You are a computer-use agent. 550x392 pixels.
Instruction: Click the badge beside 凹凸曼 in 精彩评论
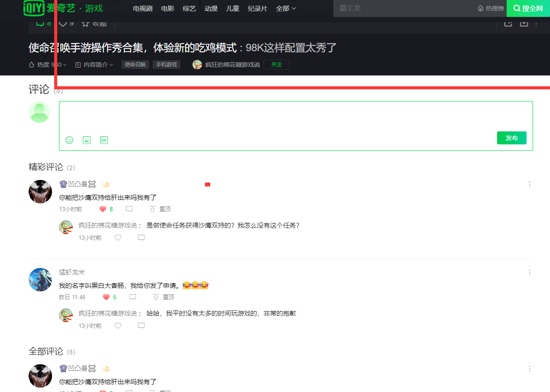pos(105,184)
